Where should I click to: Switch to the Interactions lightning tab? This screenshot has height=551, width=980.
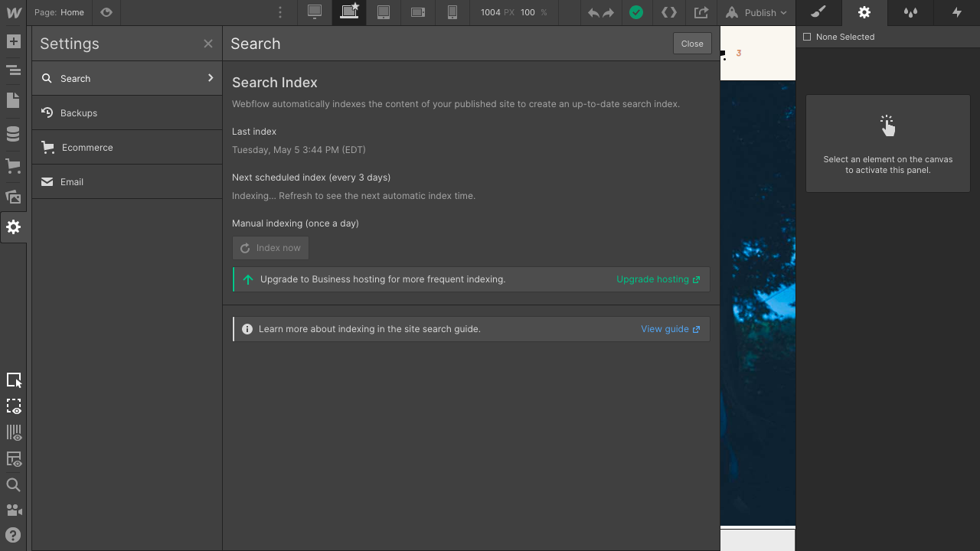956,12
